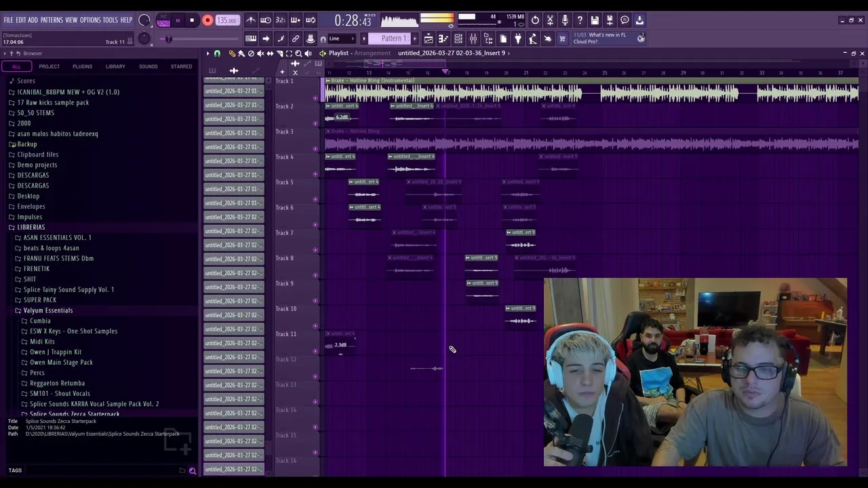The image size is (868, 488).
Task: Open the audio editor scissors icon
Action: (550, 20)
